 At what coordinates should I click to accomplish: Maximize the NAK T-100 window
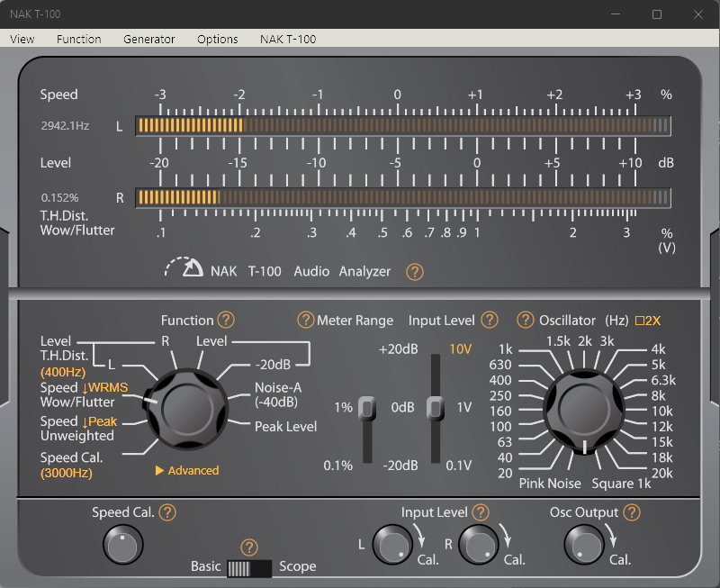coord(657,14)
